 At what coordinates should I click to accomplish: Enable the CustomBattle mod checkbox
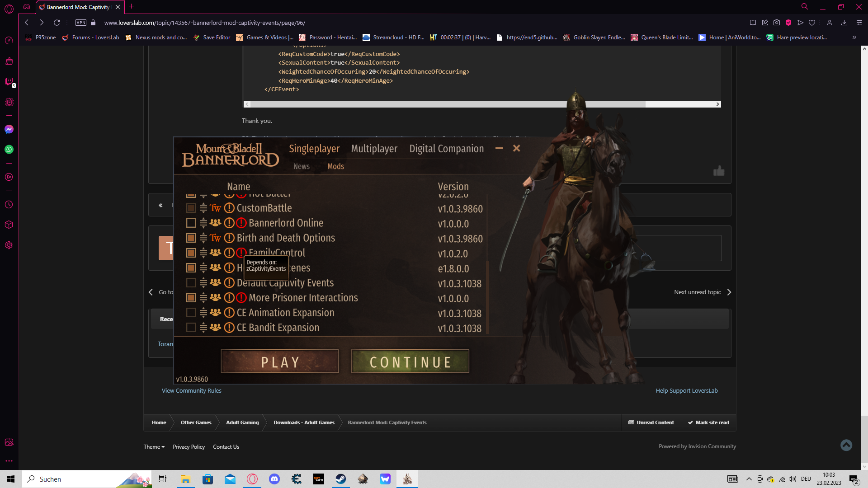(x=190, y=208)
